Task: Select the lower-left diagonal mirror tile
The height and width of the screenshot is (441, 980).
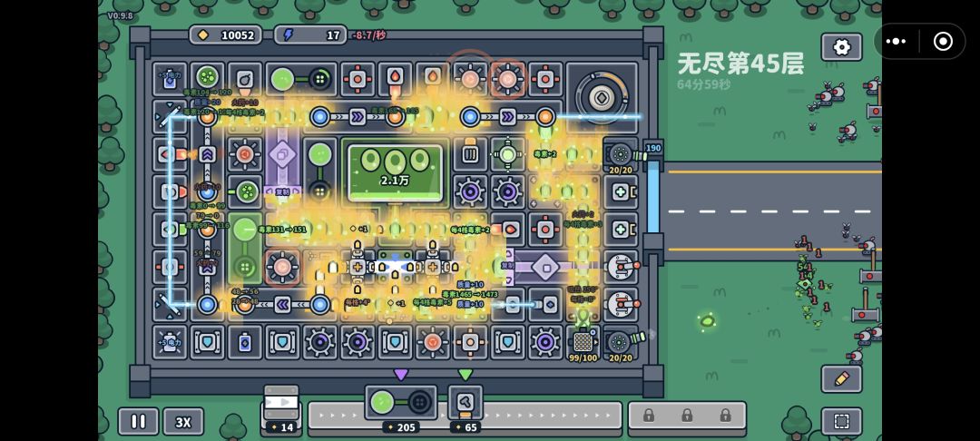Action: pos(170,304)
